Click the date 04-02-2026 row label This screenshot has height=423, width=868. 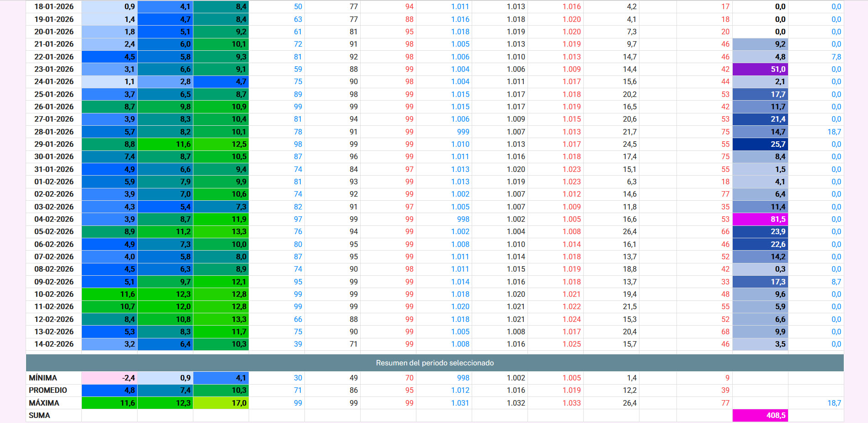54,219
